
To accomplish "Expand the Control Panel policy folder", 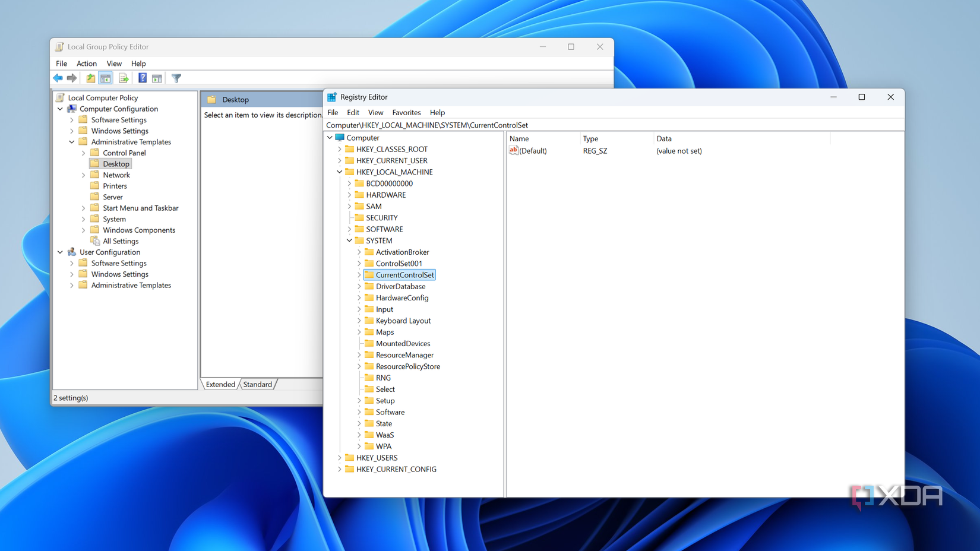I will (84, 153).
